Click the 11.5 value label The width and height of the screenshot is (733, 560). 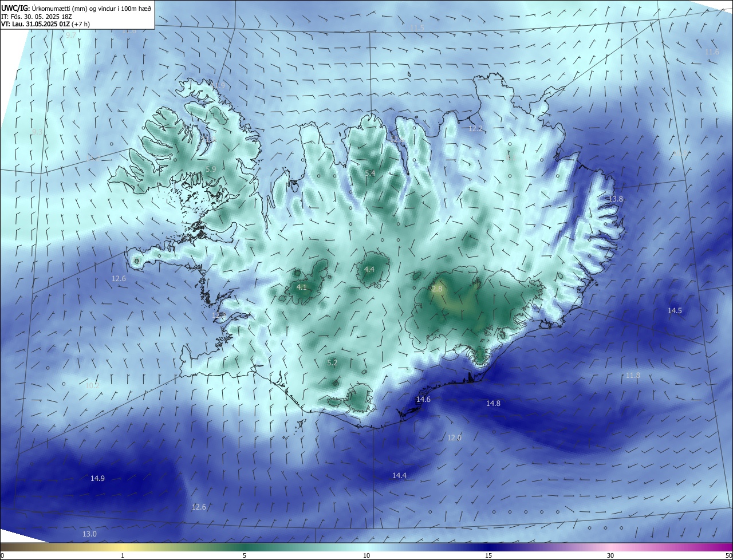click(x=417, y=27)
